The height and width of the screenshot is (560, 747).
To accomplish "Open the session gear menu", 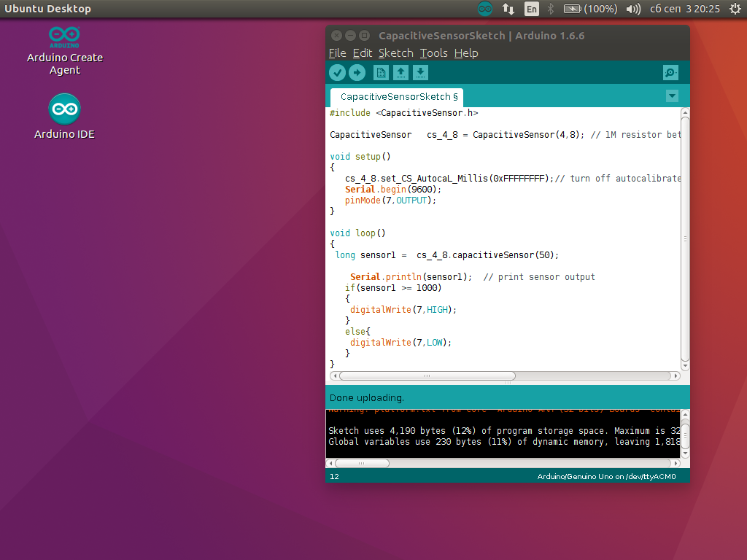I will point(735,9).
